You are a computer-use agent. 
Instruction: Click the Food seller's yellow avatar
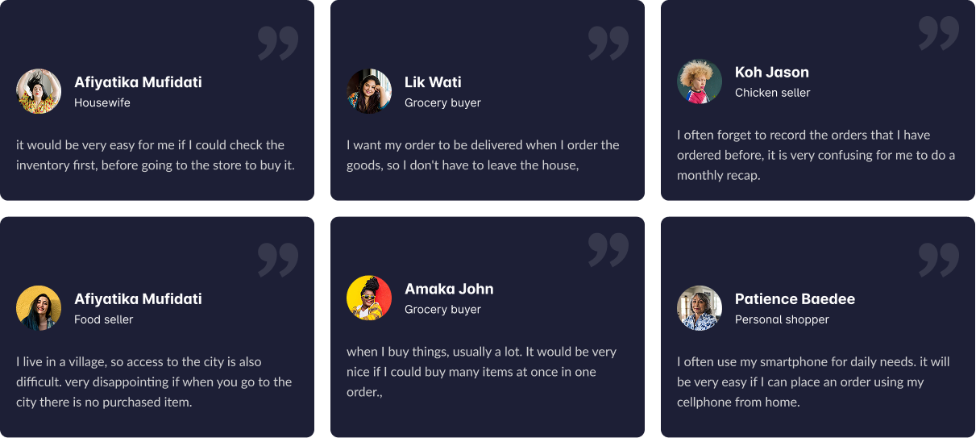tap(39, 308)
